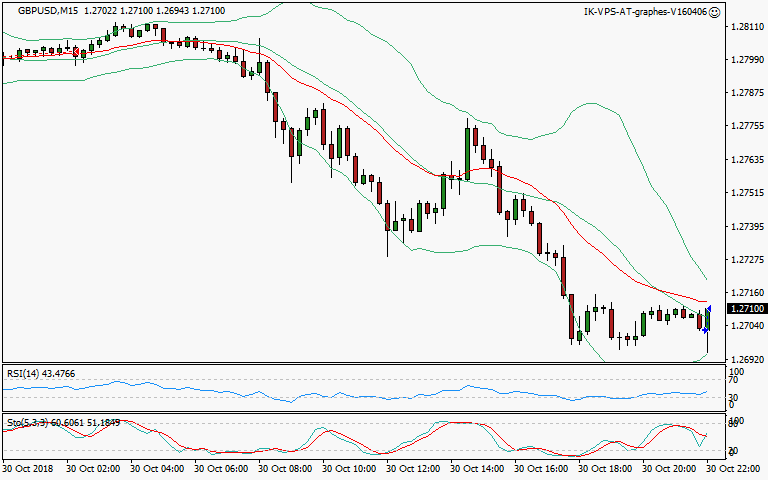The height and width of the screenshot is (480, 768).
Task: Click the 1.27160 price axis label
Action: pos(743,293)
